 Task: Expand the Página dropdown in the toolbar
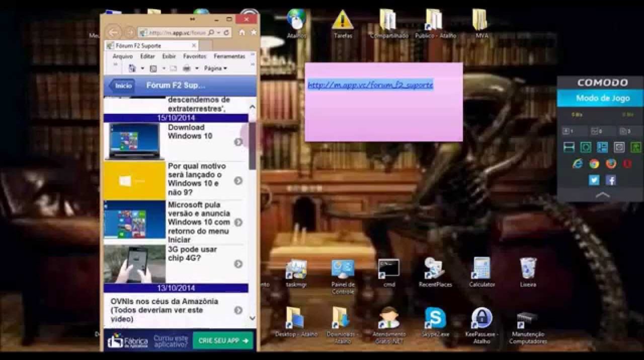point(215,68)
